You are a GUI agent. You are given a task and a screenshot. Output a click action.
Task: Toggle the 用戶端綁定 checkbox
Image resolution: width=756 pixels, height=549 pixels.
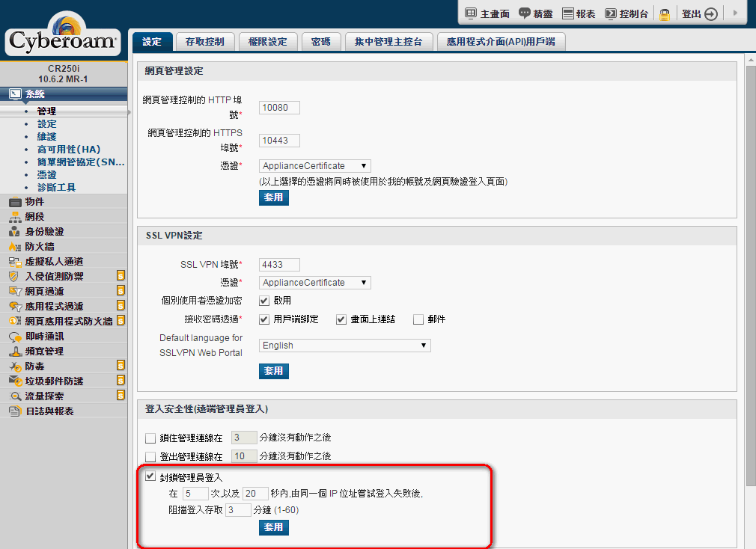click(263, 319)
